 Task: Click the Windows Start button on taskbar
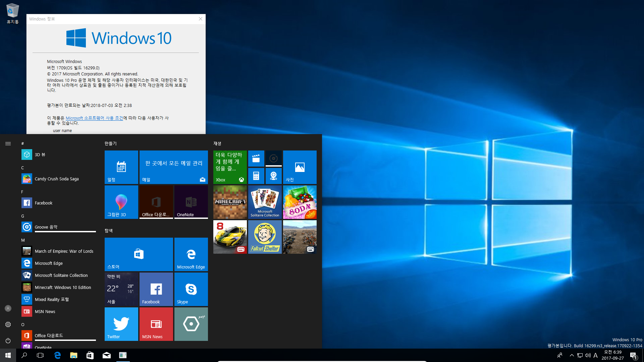coord(8,355)
